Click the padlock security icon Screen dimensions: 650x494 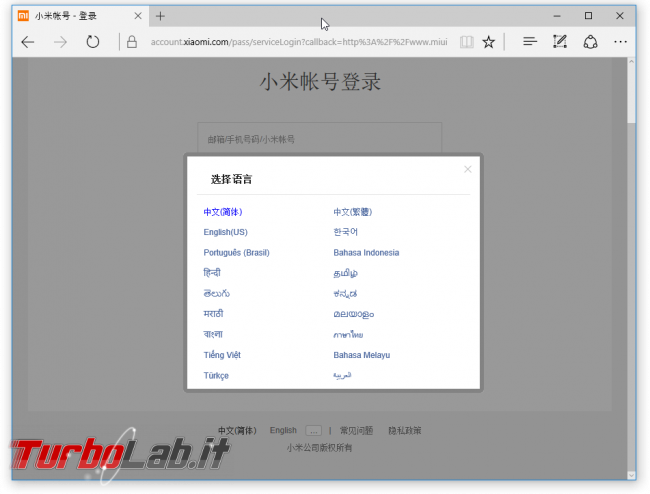tap(132, 42)
